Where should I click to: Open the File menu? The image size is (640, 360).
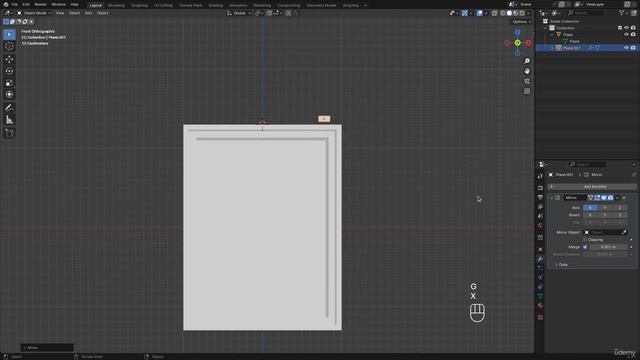[15, 4]
